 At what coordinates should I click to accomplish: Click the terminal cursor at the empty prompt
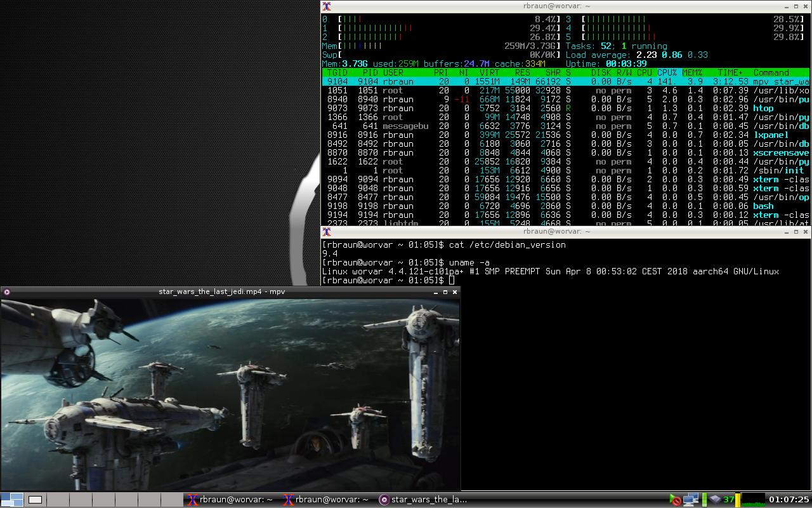451,280
